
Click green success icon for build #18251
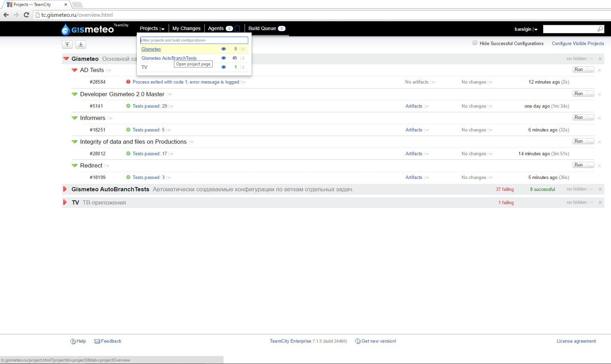click(x=128, y=130)
